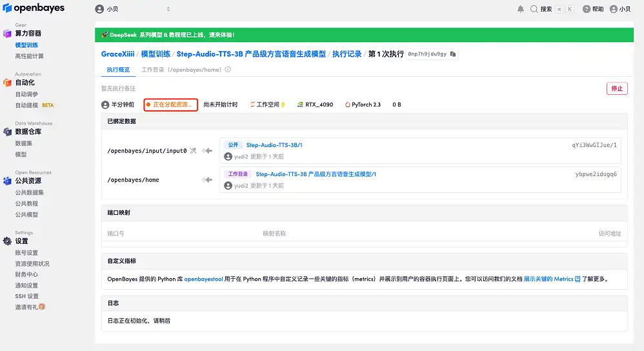Click the 0 B storage size text

pos(397,105)
